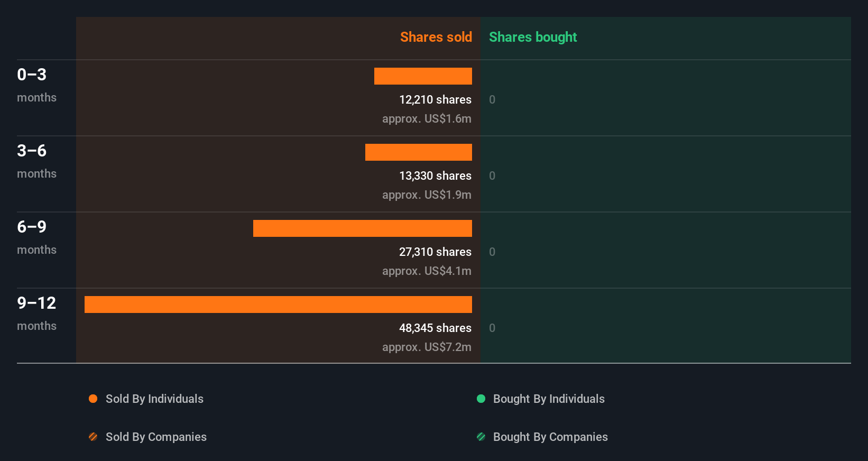This screenshot has width=868, height=461.
Task: Select the 0–3 months row label
Action: [36, 85]
